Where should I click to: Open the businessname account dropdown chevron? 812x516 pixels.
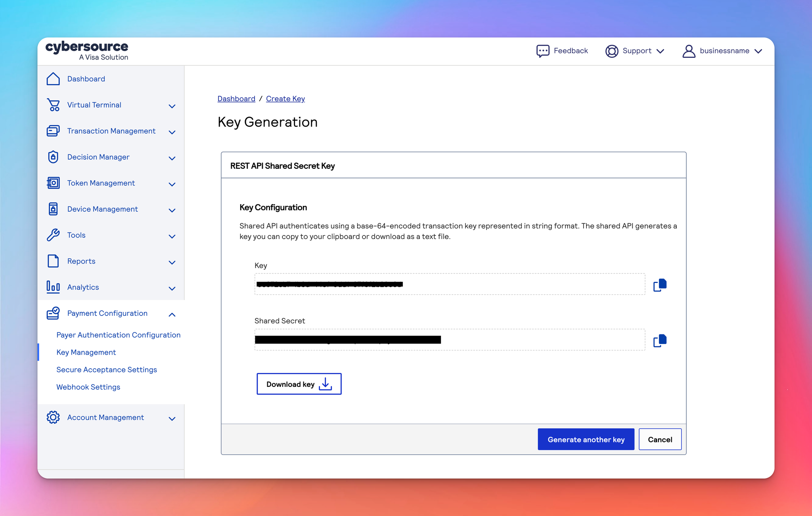click(x=758, y=51)
